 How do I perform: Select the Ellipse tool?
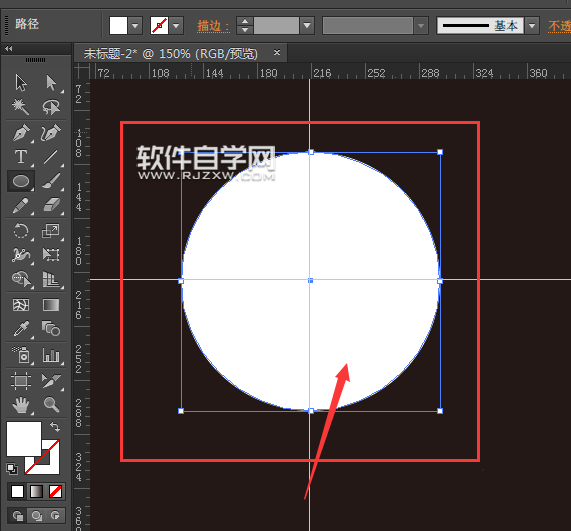click(21, 181)
